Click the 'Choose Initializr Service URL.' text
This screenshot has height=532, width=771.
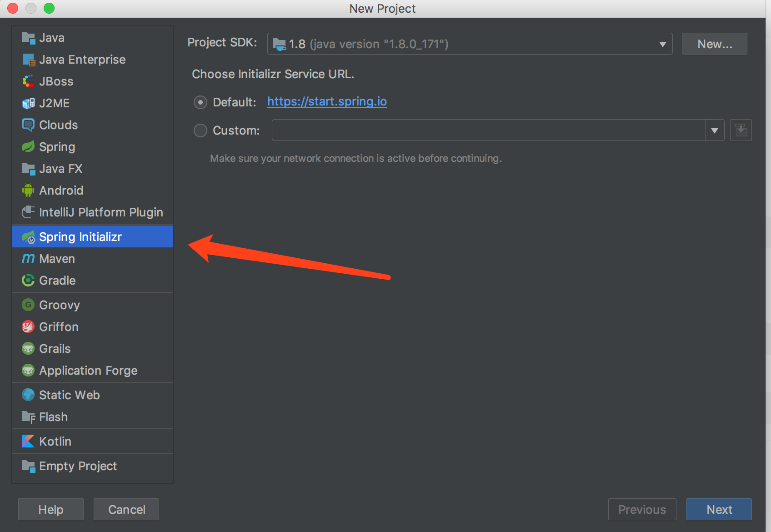[x=273, y=74]
